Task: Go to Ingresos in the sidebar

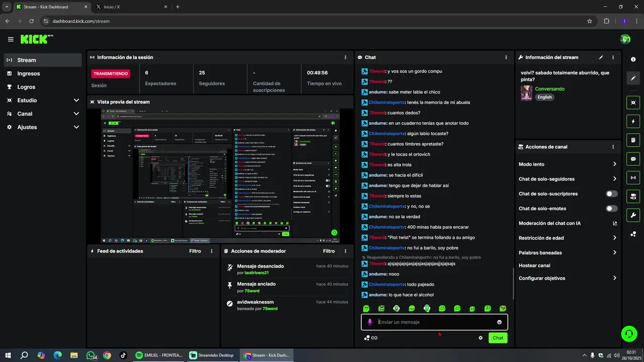Action: (43, 73)
